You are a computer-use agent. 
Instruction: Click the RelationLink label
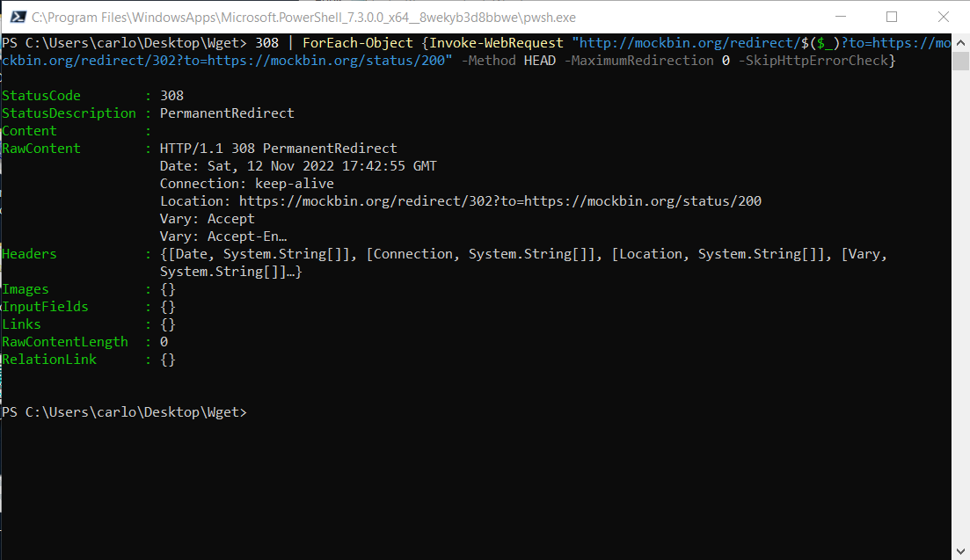[49, 360]
